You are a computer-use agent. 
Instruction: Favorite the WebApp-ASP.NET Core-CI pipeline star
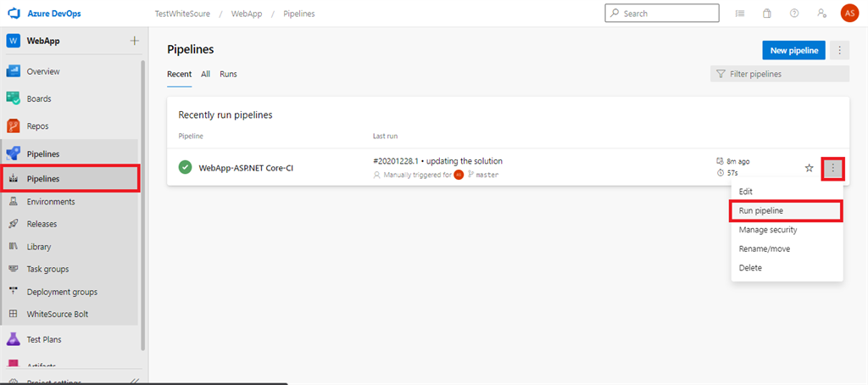click(x=810, y=168)
